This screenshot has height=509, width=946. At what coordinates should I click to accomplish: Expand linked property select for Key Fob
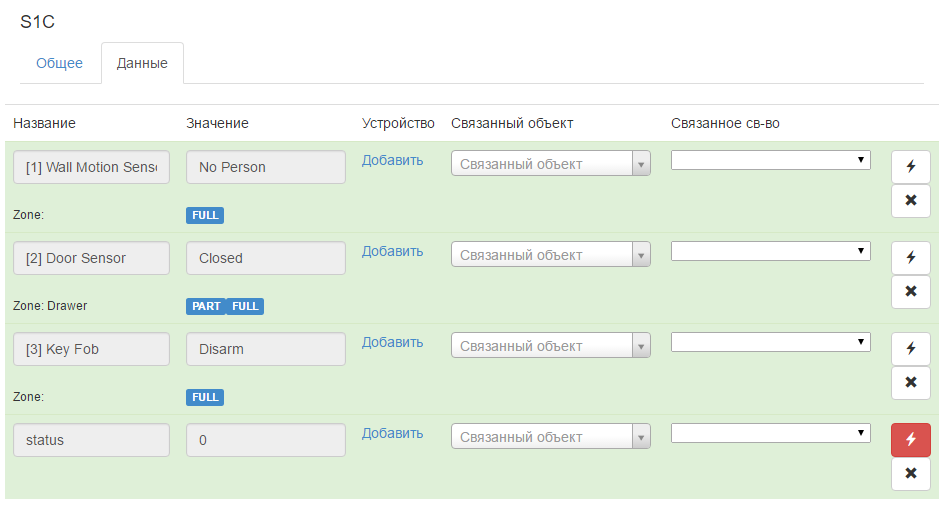click(x=770, y=342)
